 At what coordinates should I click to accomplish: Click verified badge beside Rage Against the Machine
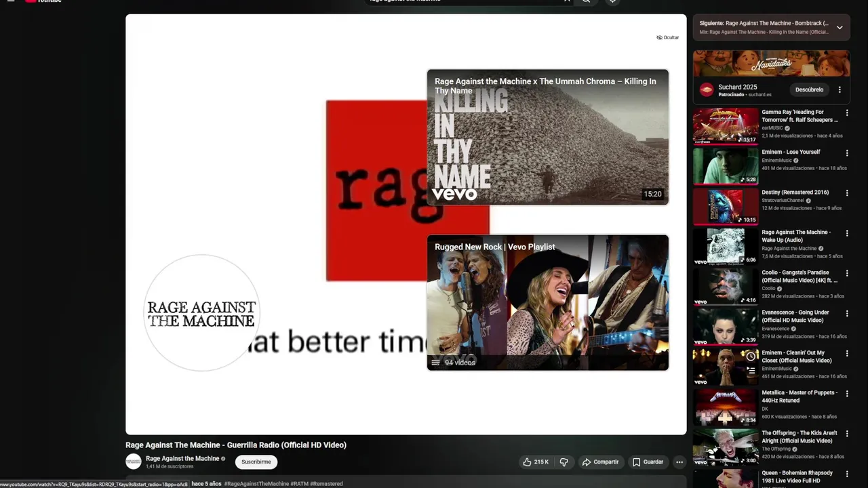223,459
